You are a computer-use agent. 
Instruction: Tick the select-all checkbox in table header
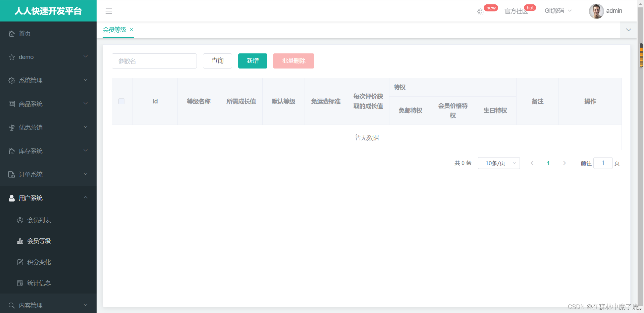(x=121, y=101)
